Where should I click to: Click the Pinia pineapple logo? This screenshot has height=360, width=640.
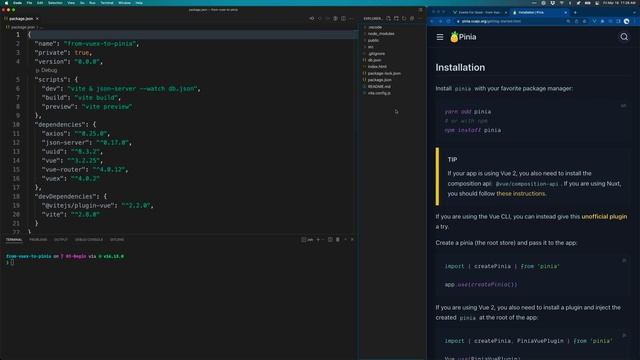click(454, 37)
